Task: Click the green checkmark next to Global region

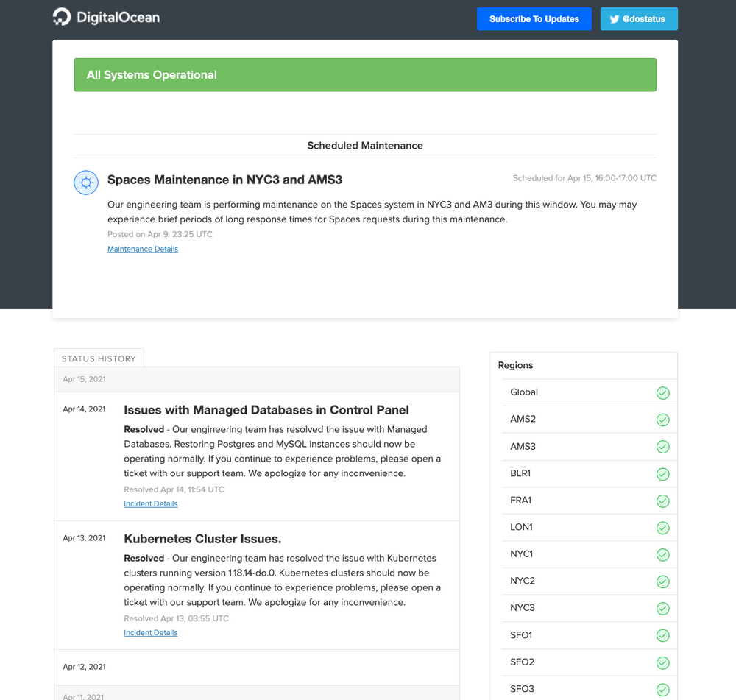Action: 662,392
